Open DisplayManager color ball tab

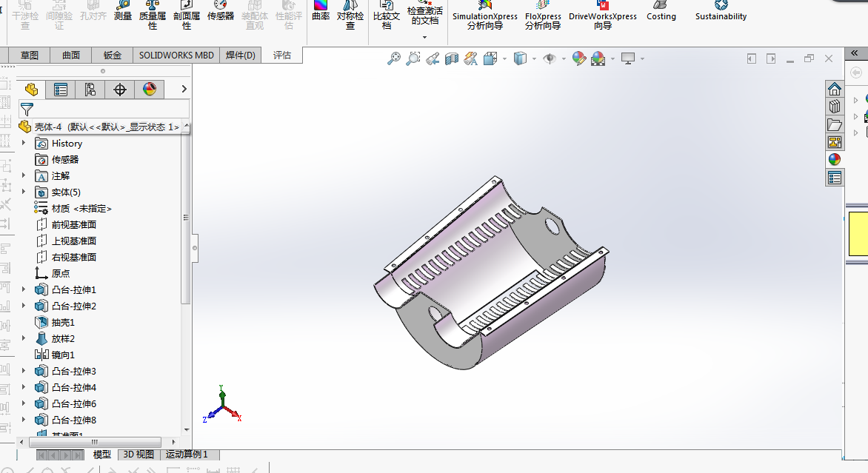tap(150, 90)
